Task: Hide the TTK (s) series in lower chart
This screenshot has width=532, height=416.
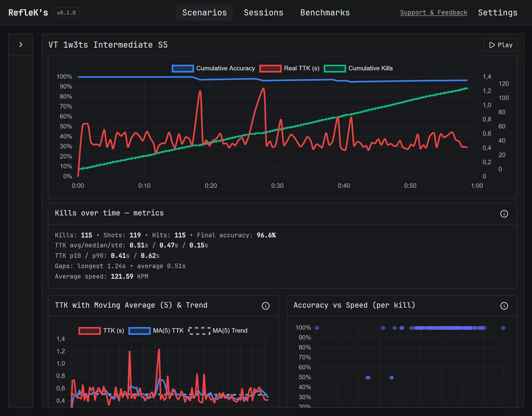Action: [113, 331]
